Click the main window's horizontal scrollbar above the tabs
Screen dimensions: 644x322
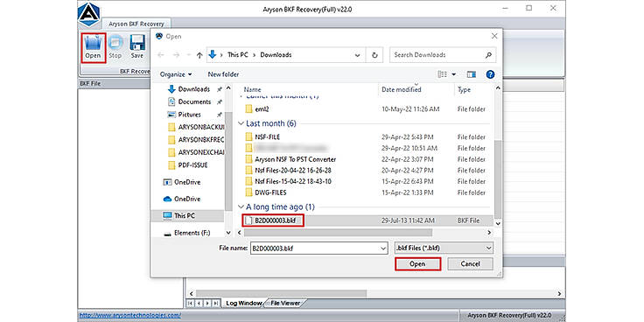pyautogui.click(x=281, y=294)
